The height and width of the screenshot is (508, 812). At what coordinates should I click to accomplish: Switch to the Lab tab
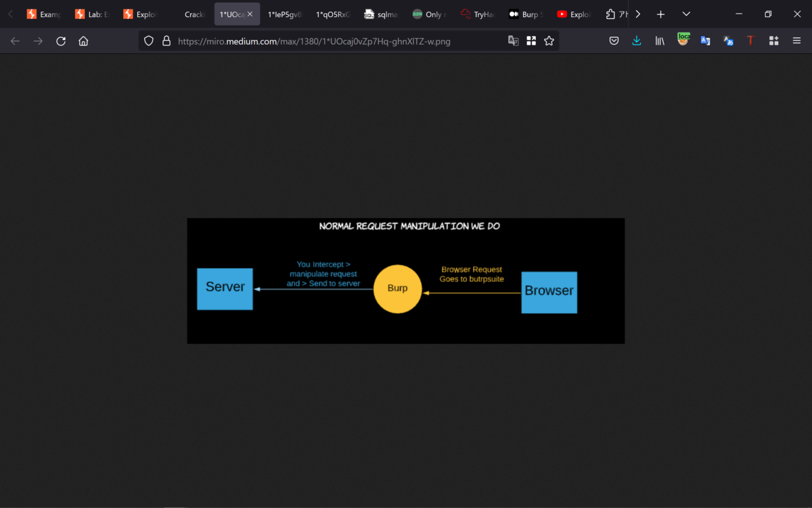92,14
